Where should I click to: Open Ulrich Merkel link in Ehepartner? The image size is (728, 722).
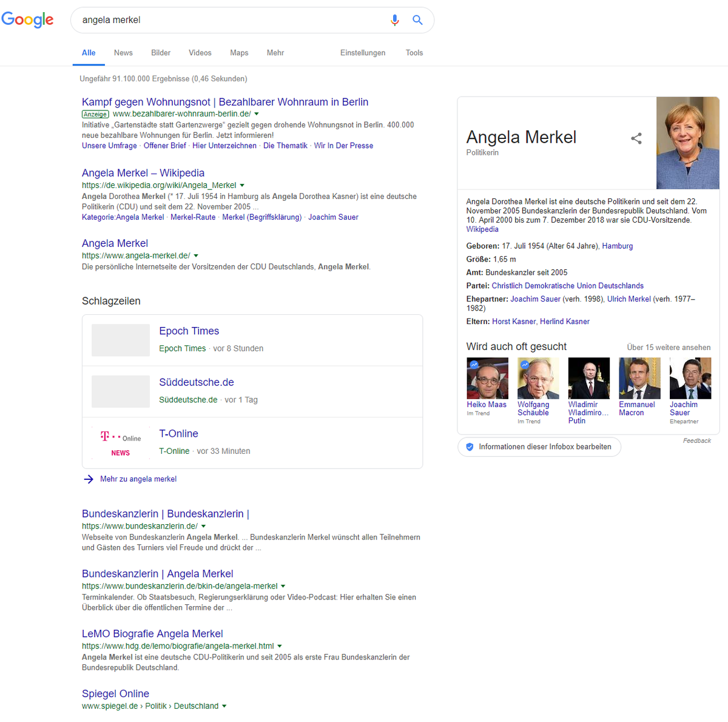pos(629,299)
